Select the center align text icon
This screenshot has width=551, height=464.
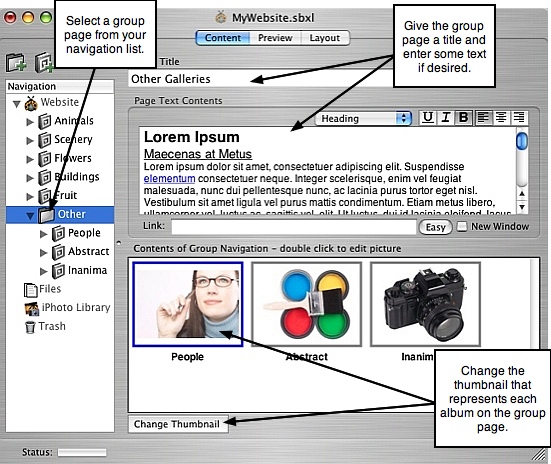(501, 118)
